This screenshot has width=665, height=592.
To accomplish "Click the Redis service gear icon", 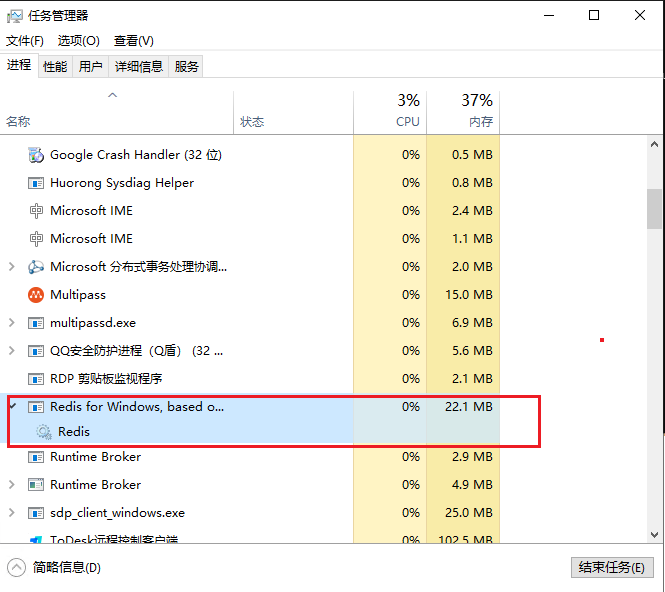I will click(44, 432).
